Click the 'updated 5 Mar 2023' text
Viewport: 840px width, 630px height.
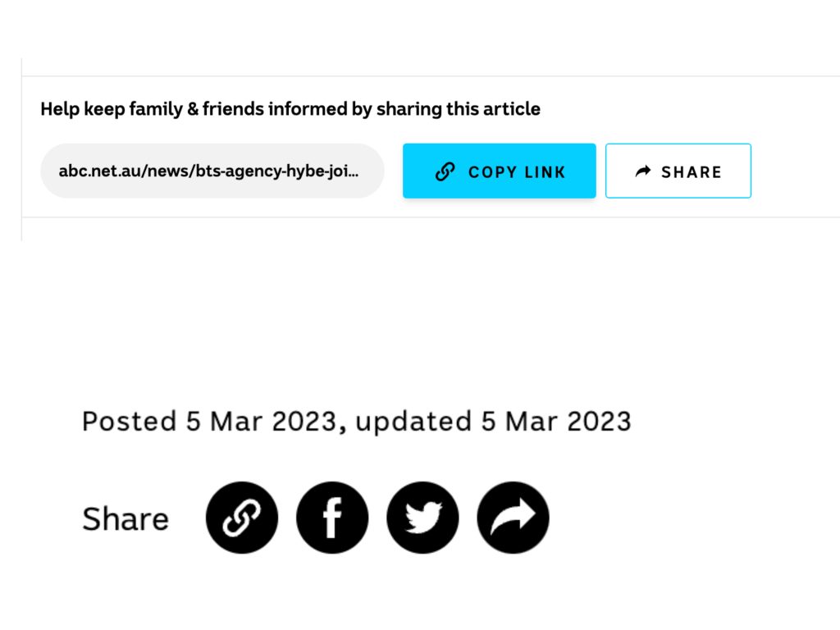[493, 422]
